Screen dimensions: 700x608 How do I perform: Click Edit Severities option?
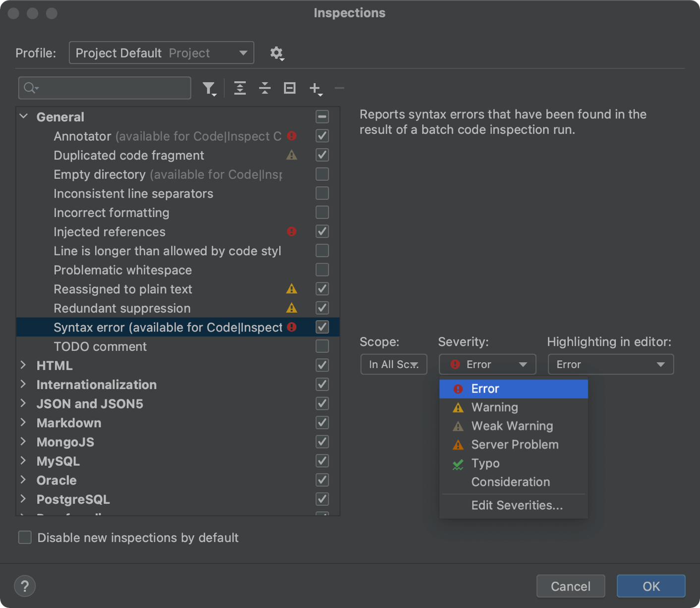point(517,505)
